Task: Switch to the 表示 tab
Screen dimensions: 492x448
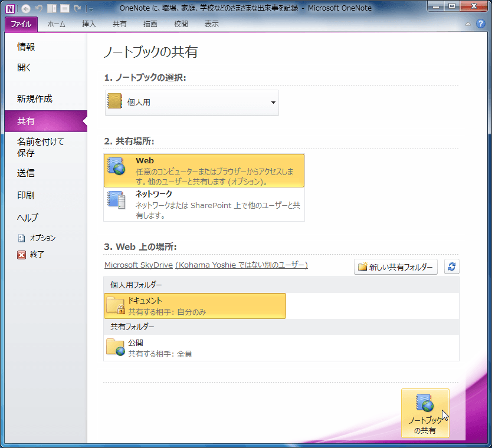Action: 212,24
